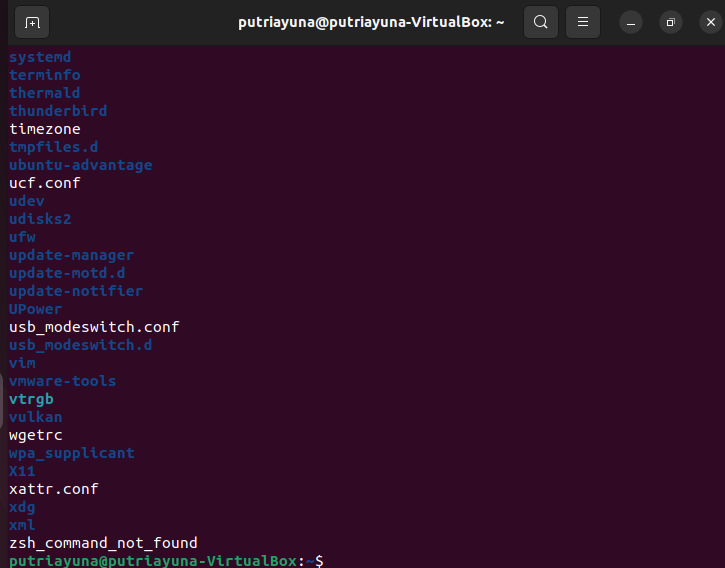
Task: Close the terminal window
Action: tap(711, 22)
